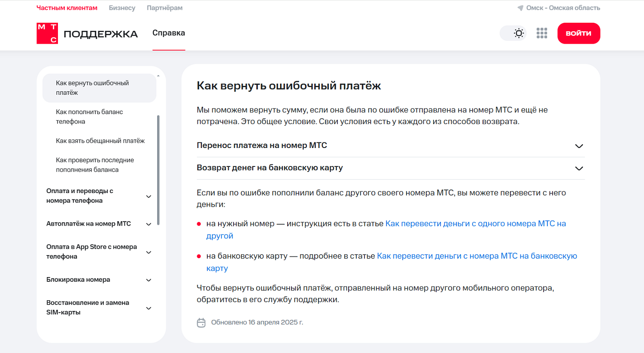Click sidebar label Оплата и переводы с номера телефона
The height and width of the screenshot is (353, 644).
79,196
